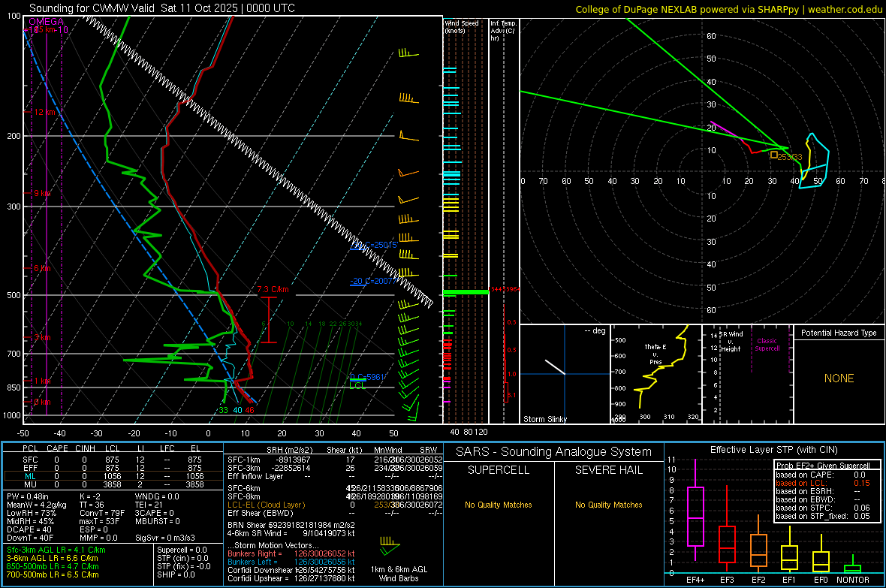The width and height of the screenshot is (886, 588).
Task: Click the CAPE column header
Action: [x=57, y=448]
